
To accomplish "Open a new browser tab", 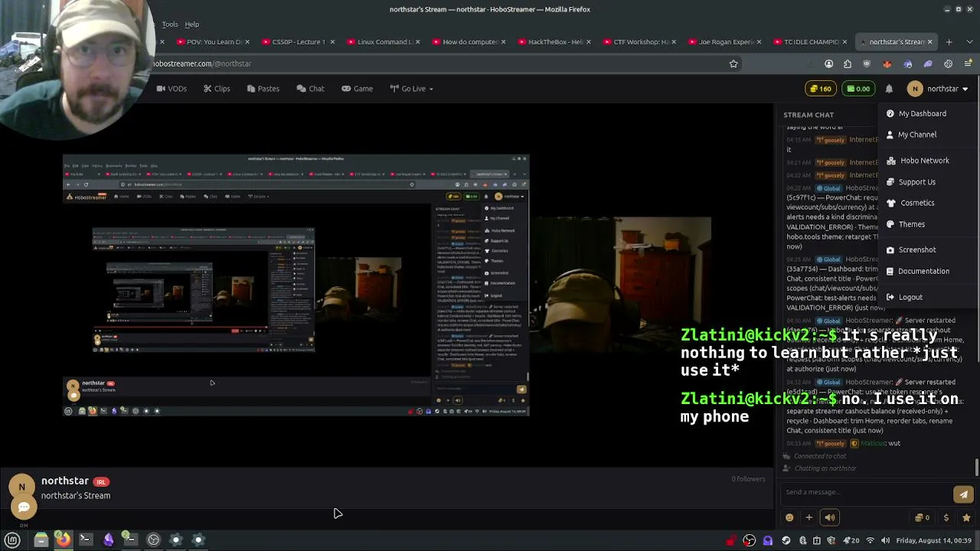I will (949, 42).
